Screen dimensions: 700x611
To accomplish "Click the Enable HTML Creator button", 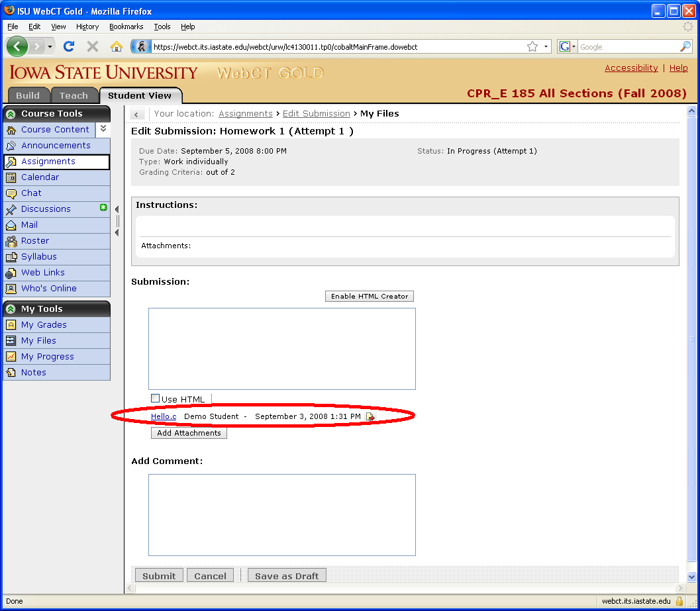I will [x=369, y=296].
